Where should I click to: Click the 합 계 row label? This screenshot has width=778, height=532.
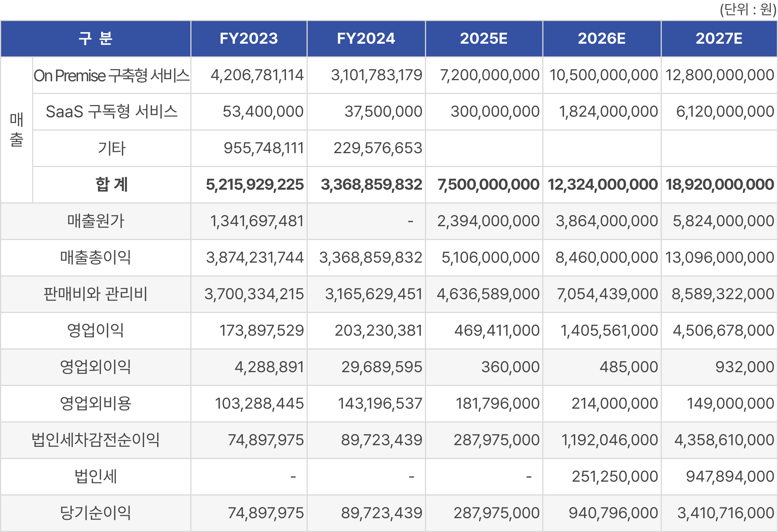tap(111, 185)
